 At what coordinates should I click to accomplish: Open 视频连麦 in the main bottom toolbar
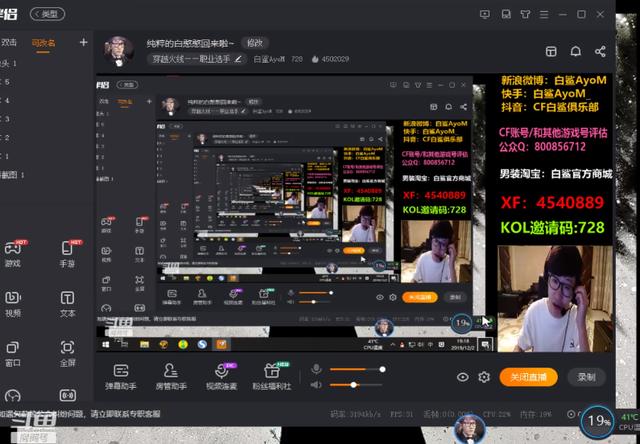(221, 377)
